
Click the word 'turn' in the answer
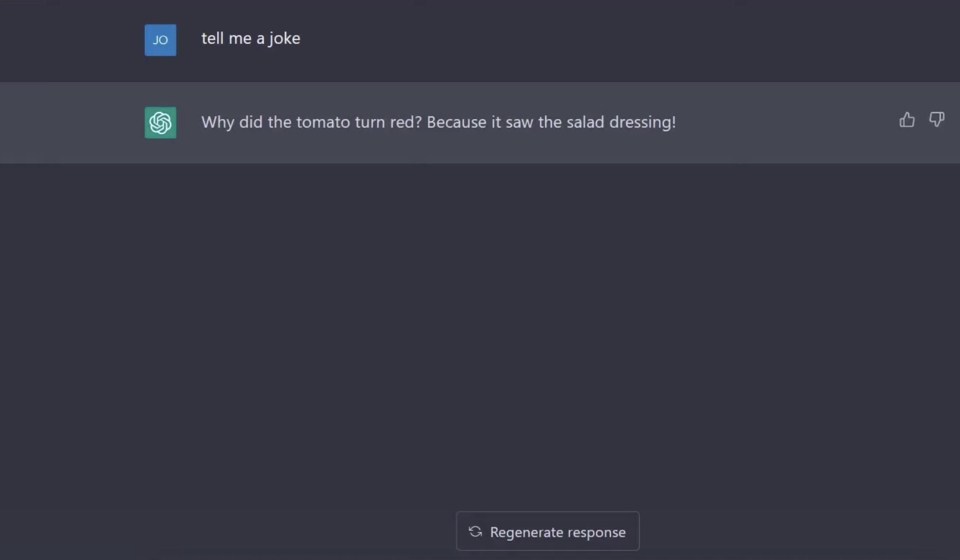click(x=370, y=123)
